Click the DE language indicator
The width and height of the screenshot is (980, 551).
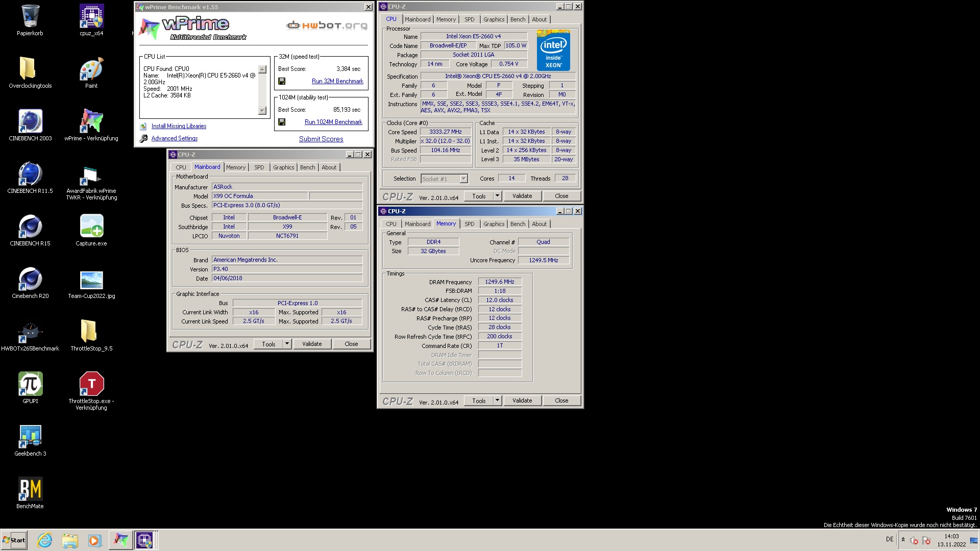[x=890, y=539]
